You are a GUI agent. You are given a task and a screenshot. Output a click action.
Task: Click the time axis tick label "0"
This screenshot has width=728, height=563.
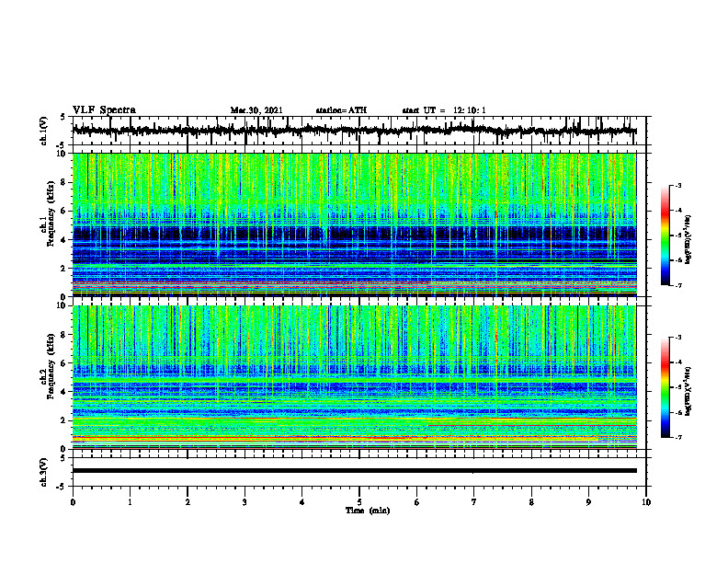click(x=73, y=502)
